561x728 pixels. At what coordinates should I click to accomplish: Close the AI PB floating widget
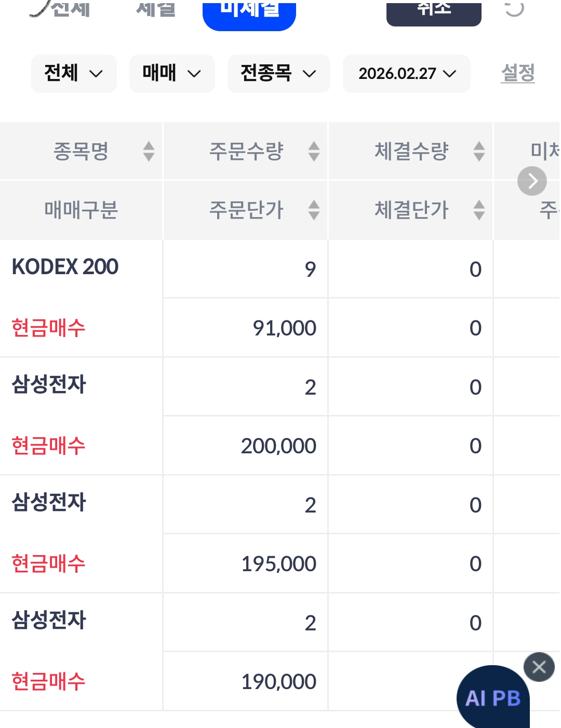pos(539,667)
